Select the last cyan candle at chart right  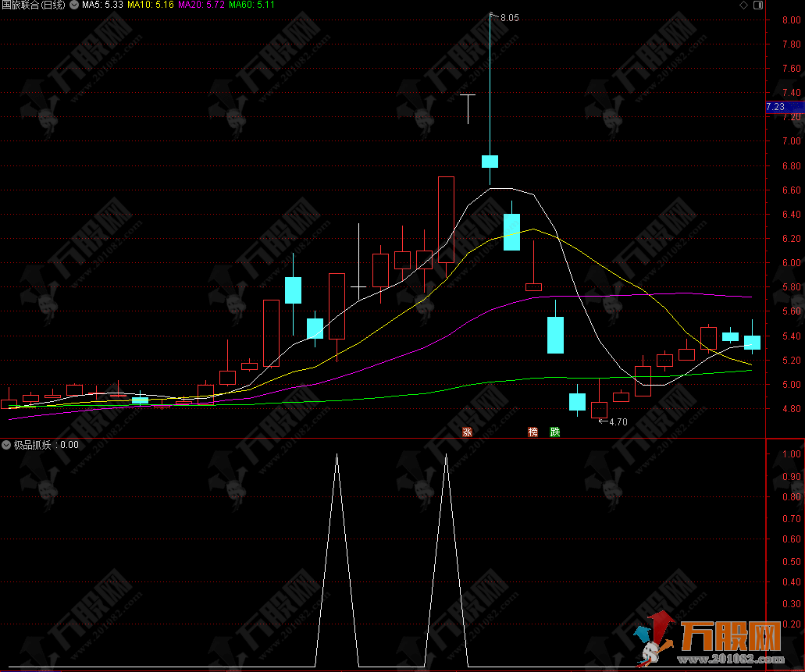[752, 343]
